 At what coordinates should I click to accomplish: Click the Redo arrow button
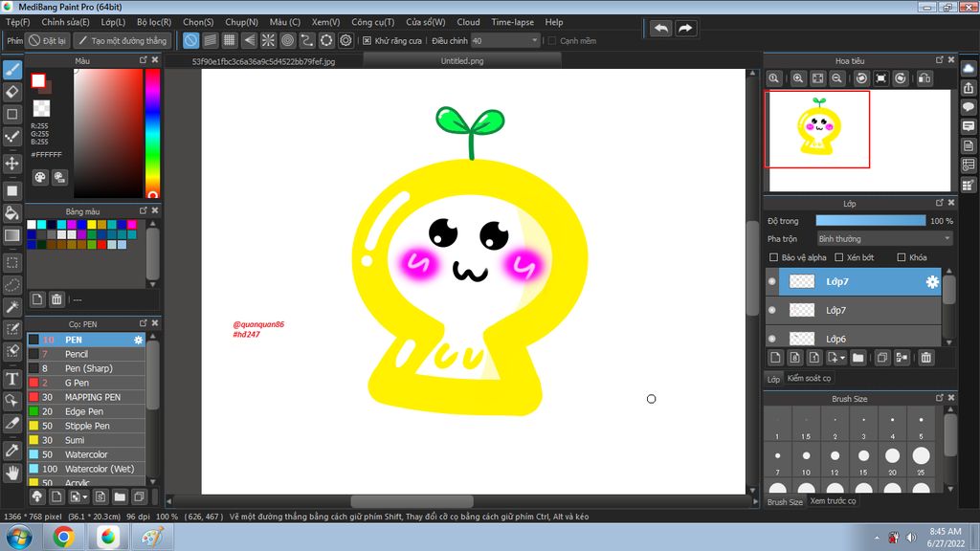click(685, 28)
